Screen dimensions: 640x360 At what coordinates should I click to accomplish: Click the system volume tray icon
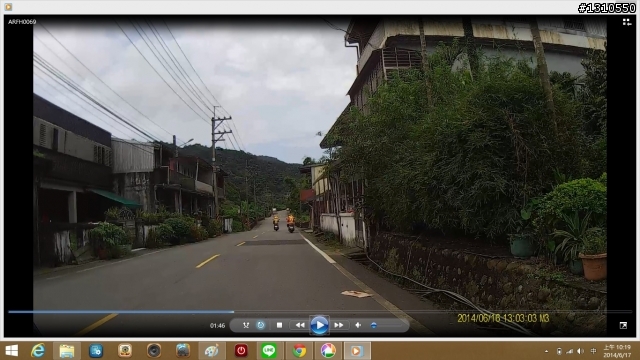pos(580,351)
